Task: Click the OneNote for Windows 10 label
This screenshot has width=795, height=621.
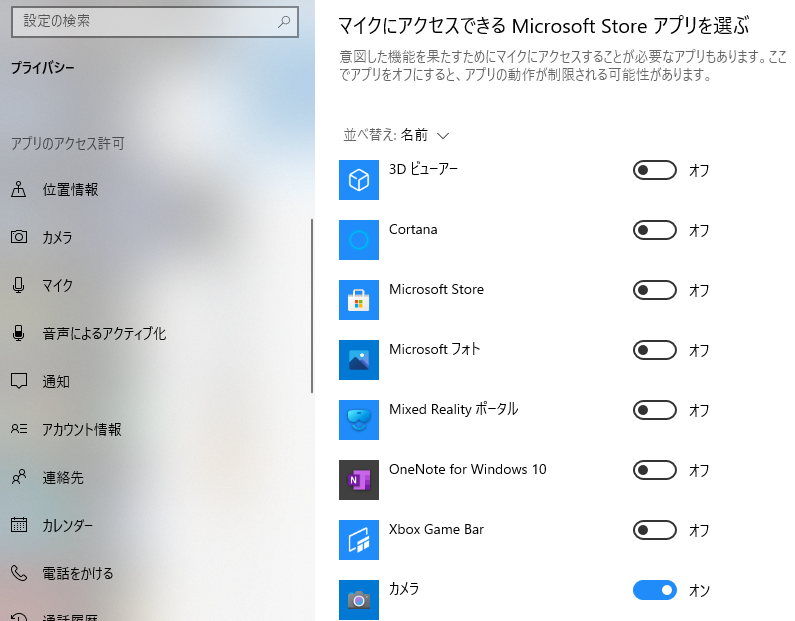Action: (467, 469)
